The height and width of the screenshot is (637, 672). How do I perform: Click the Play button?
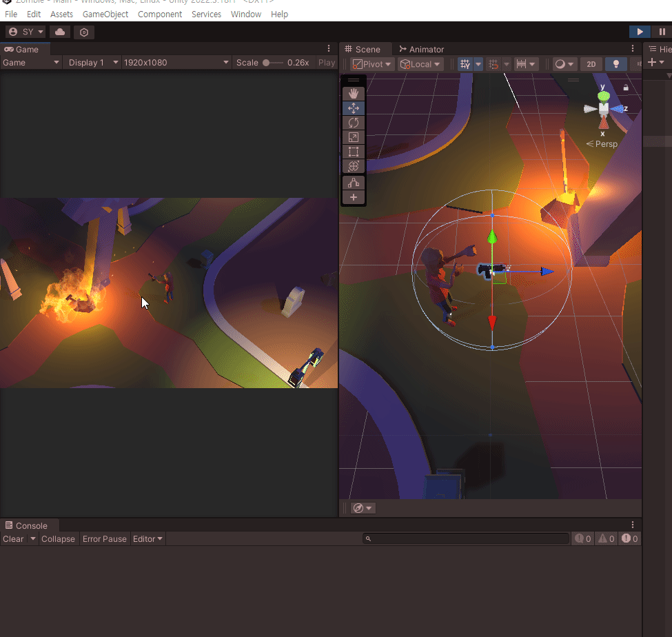(x=640, y=32)
